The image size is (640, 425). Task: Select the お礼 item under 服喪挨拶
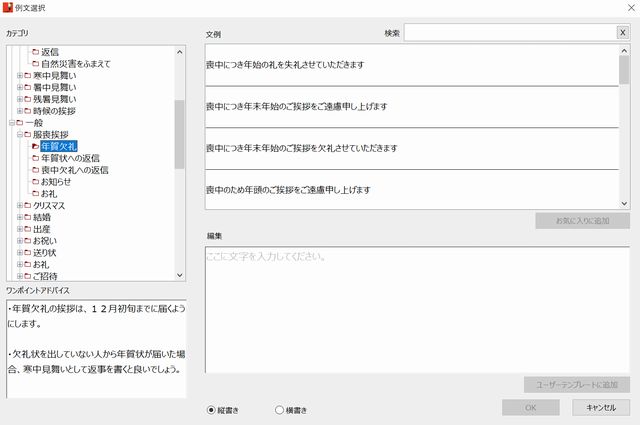49,193
